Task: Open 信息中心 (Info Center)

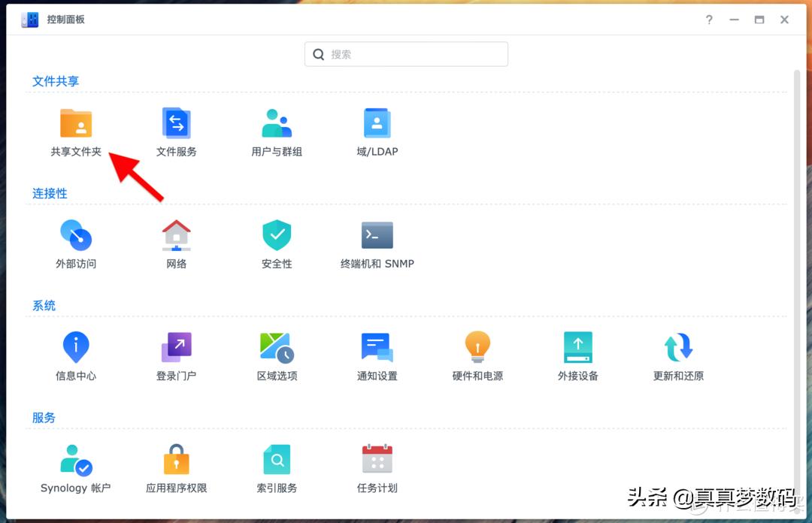Action: click(76, 354)
